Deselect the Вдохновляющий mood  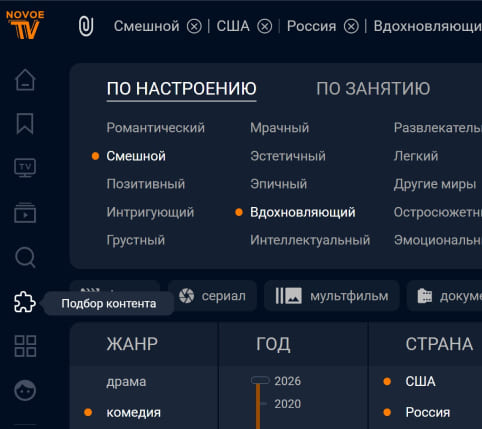tap(303, 212)
